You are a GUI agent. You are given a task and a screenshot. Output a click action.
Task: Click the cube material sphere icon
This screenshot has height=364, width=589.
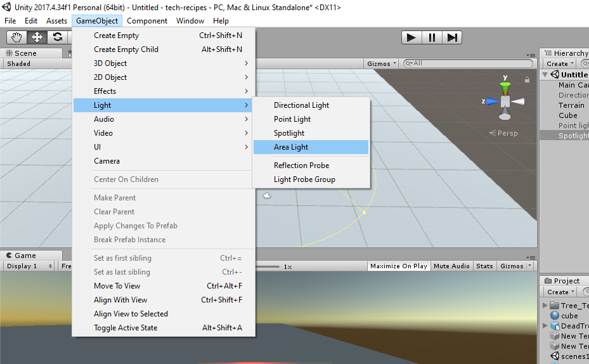click(x=554, y=316)
